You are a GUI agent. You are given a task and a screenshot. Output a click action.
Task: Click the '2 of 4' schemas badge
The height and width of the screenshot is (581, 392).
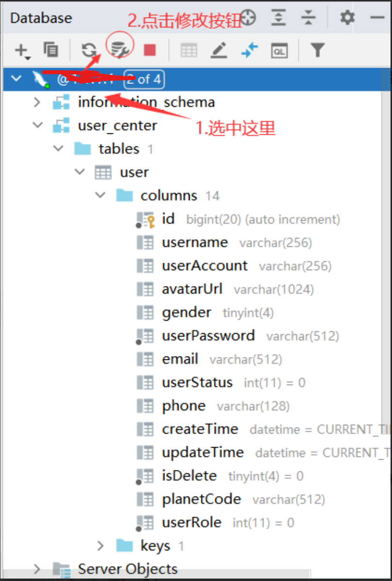(144, 80)
